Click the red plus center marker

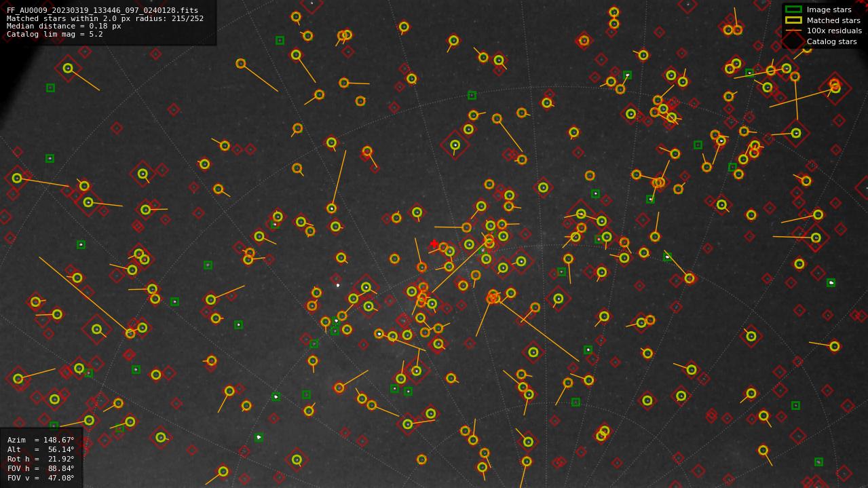point(434,244)
